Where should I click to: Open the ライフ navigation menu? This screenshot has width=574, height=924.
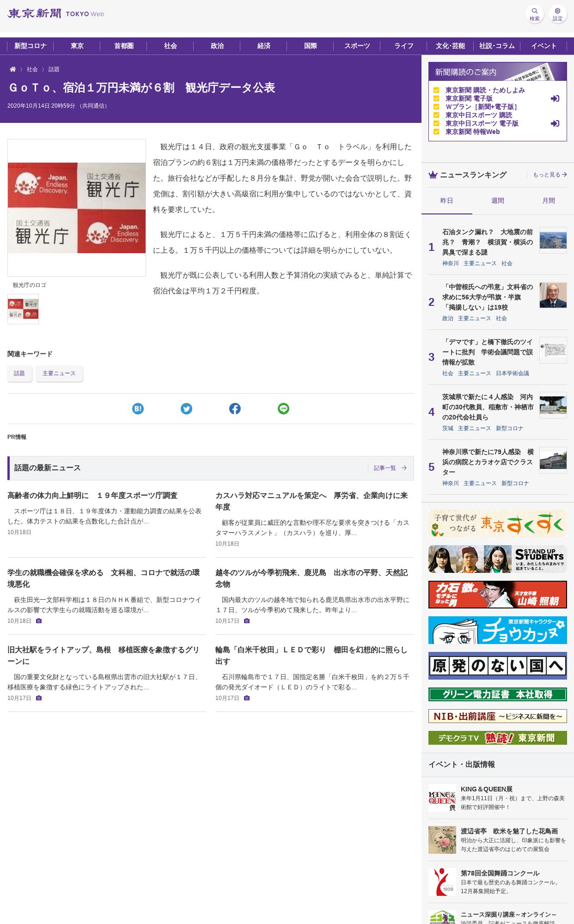tap(404, 46)
